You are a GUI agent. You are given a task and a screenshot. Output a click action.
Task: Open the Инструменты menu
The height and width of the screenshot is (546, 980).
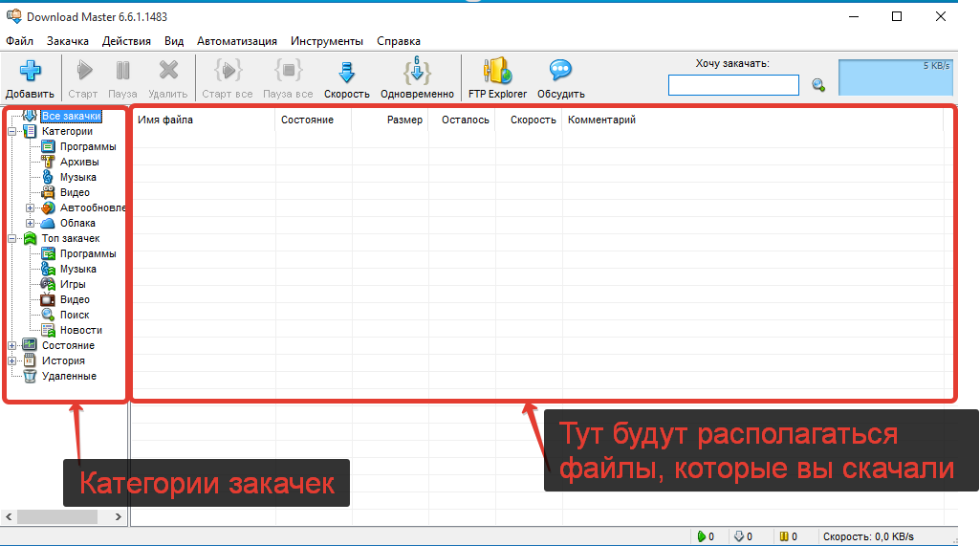pos(326,41)
